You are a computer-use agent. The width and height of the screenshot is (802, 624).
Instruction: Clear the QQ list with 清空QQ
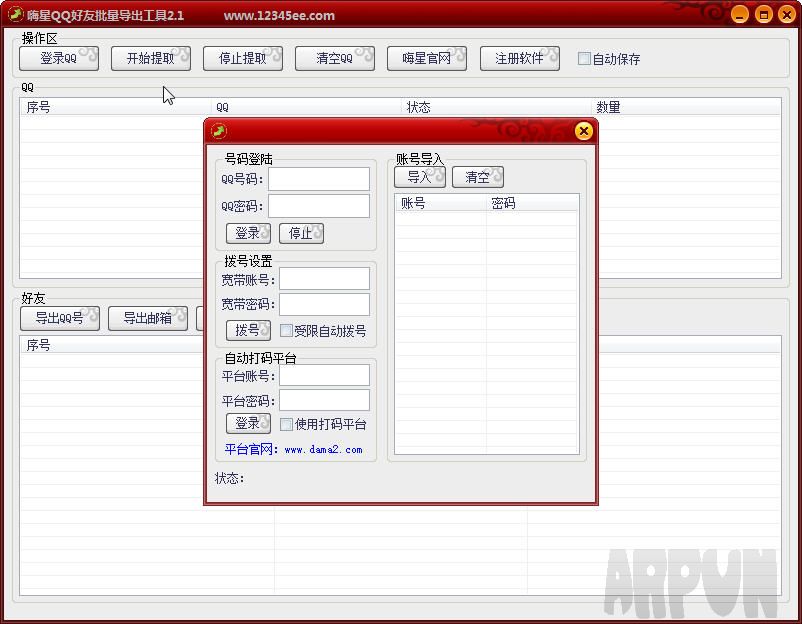(335, 58)
